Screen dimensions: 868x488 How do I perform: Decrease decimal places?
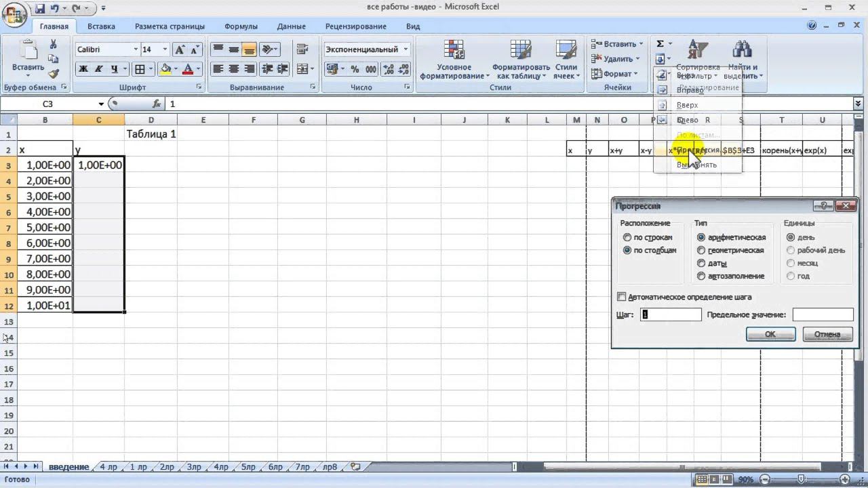[x=403, y=69]
